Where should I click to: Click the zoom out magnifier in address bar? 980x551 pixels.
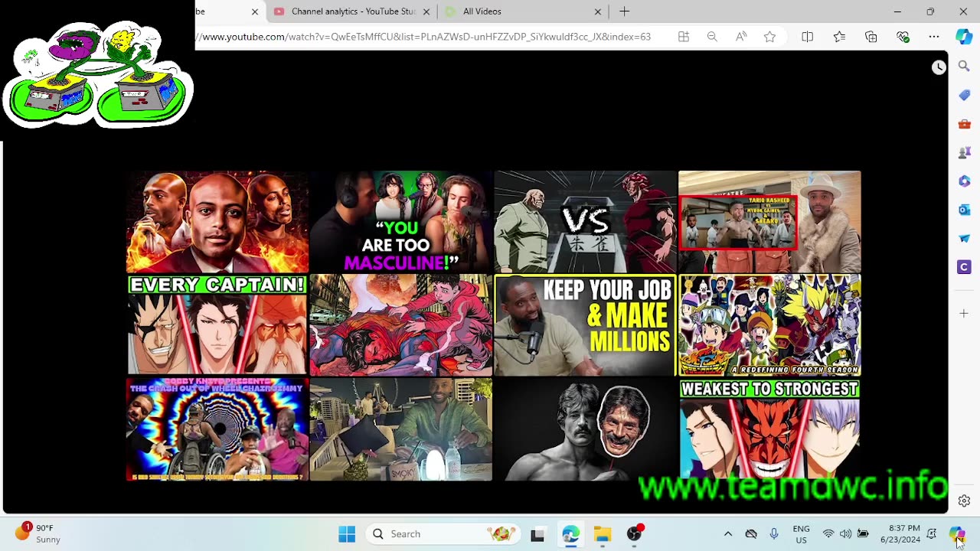(x=712, y=37)
